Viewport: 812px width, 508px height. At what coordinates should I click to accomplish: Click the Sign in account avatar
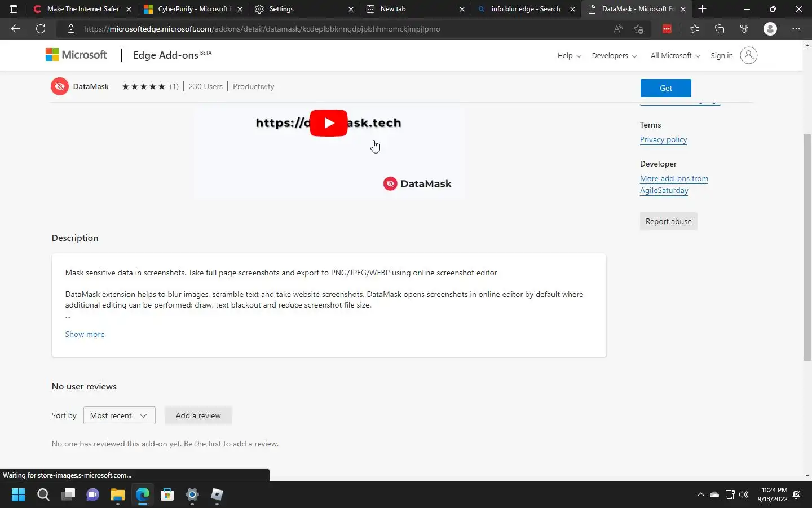tap(748, 55)
